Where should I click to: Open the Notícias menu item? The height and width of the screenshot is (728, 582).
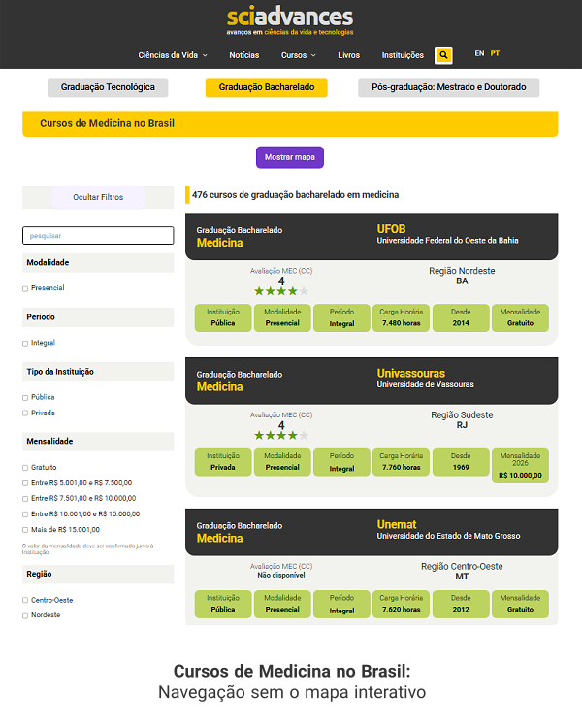(244, 55)
